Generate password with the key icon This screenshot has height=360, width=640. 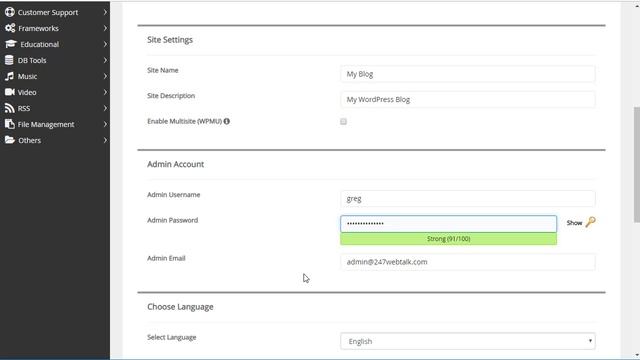(x=591, y=222)
